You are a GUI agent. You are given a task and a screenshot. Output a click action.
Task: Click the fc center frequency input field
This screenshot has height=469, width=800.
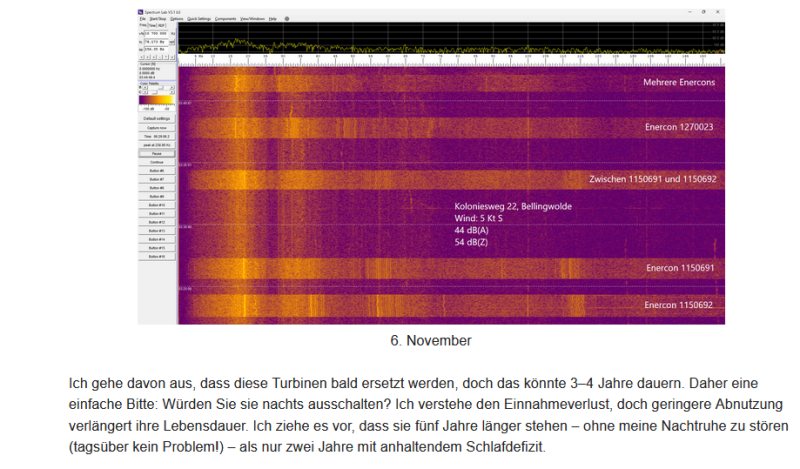[x=156, y=42]
